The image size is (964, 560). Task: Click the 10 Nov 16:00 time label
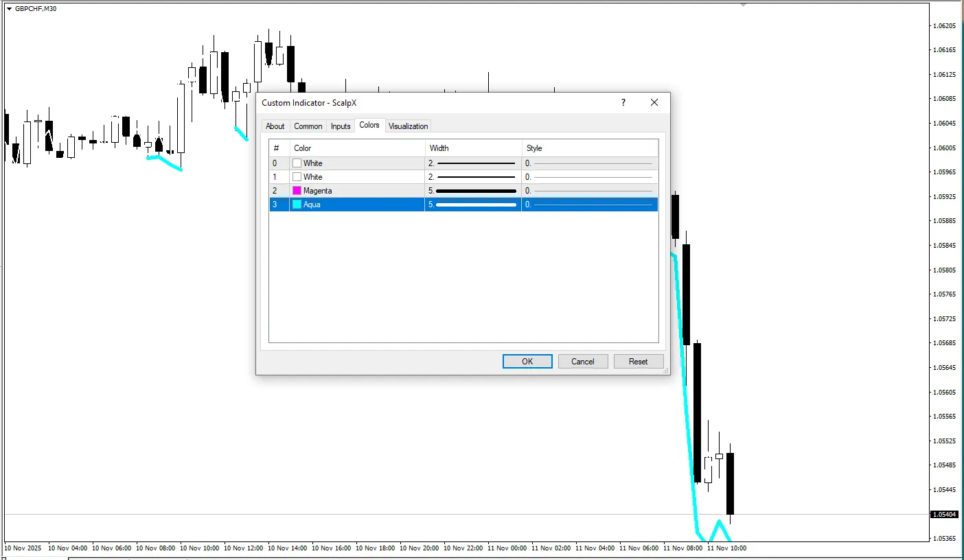331,548
